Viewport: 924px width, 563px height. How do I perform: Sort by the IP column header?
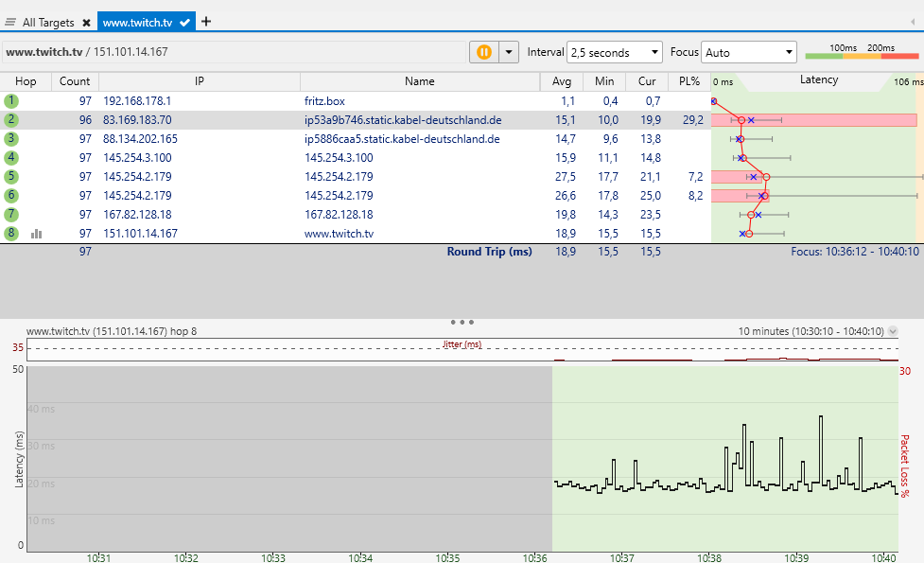200,81
